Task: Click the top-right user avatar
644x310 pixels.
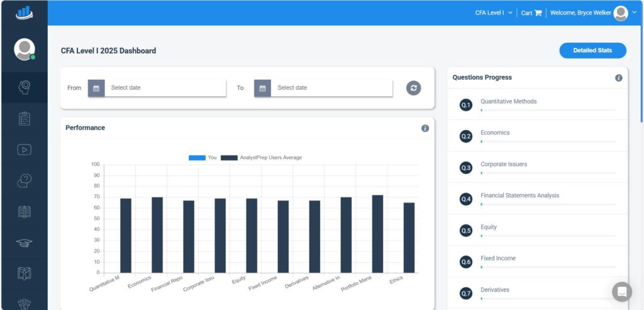Action: [621, 13]
